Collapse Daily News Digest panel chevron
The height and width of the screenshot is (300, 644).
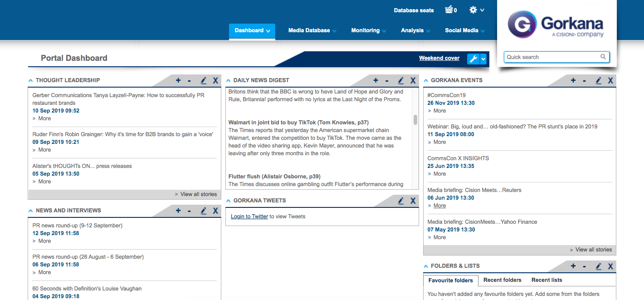[x=229, y=80]
